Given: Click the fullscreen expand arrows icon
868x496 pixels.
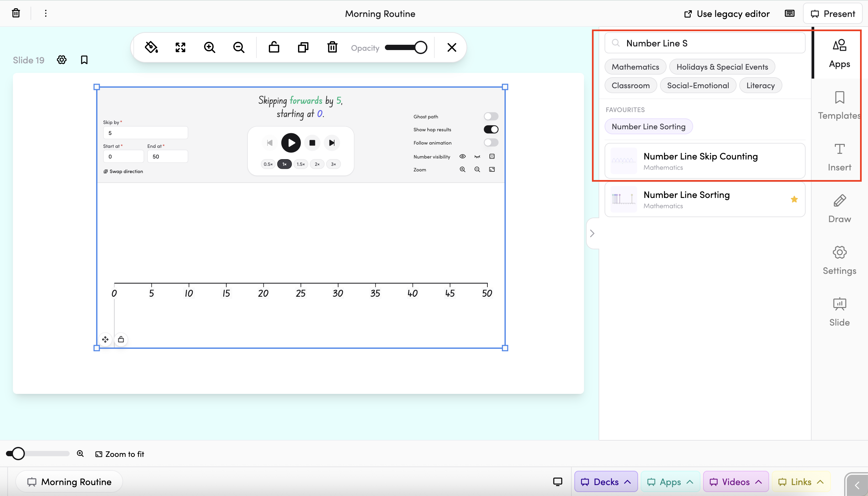Looking at the screenshot, I should 181,47.
